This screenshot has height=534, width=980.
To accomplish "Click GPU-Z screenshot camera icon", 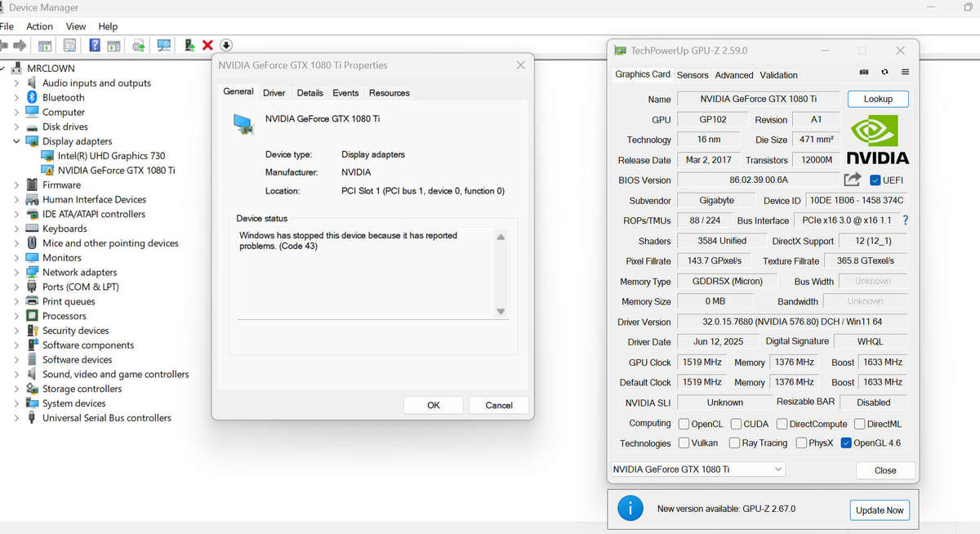I will click(x=864, y=73).
